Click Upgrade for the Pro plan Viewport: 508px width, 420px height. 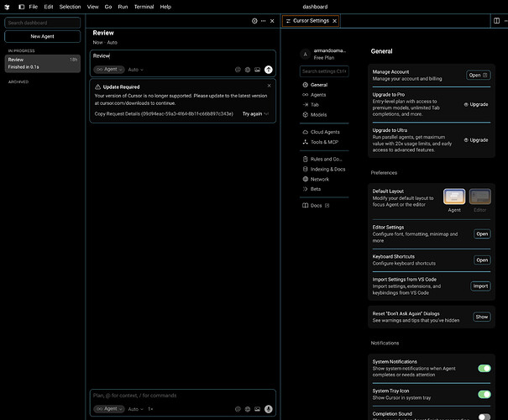(476, 104)
